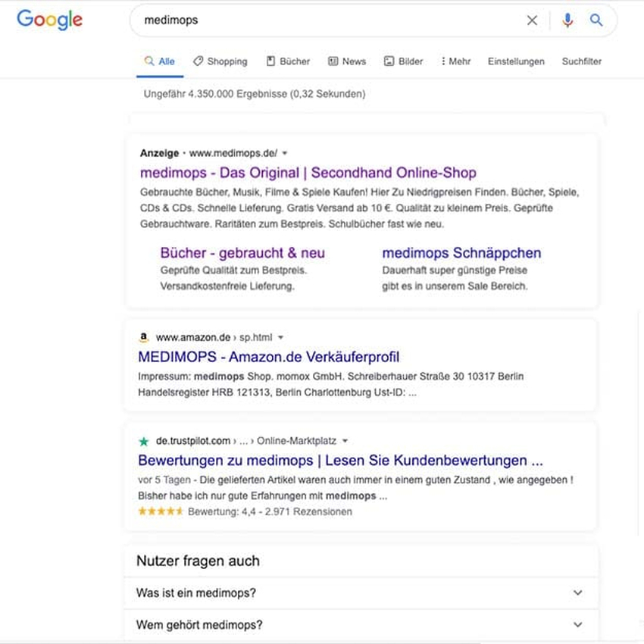Click the Amazon favicon icon
Screen dimensions: 644x644
(144, 337)
